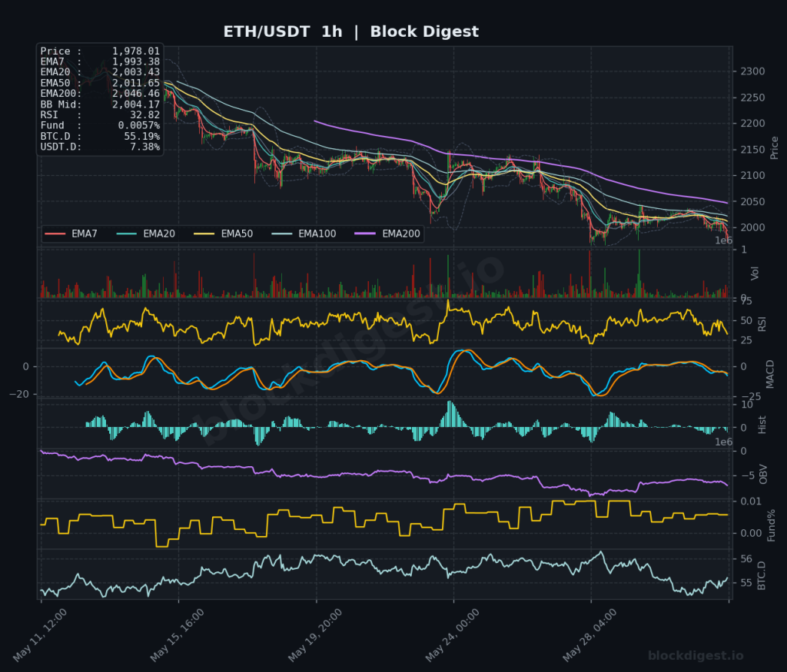This screenshot has height=672, width=787.
Task: Select the BB Mid 2,004.17 stats row
Action: point(100,104)
